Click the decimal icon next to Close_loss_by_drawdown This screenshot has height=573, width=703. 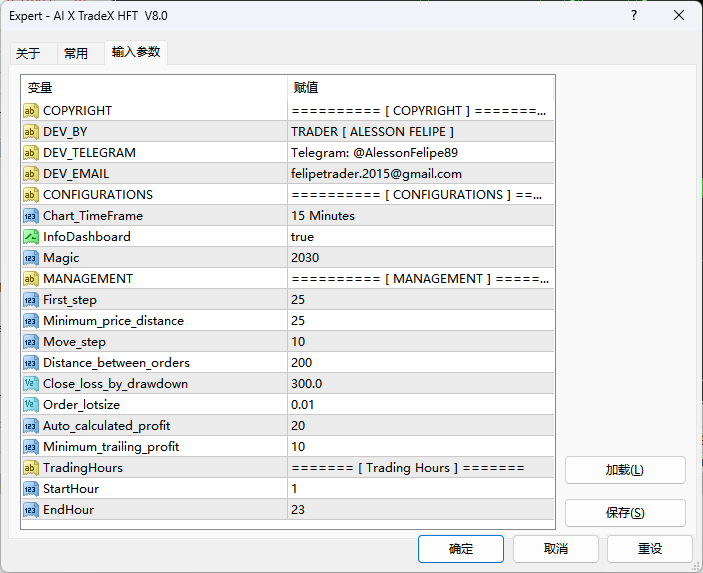click(31, 384)
